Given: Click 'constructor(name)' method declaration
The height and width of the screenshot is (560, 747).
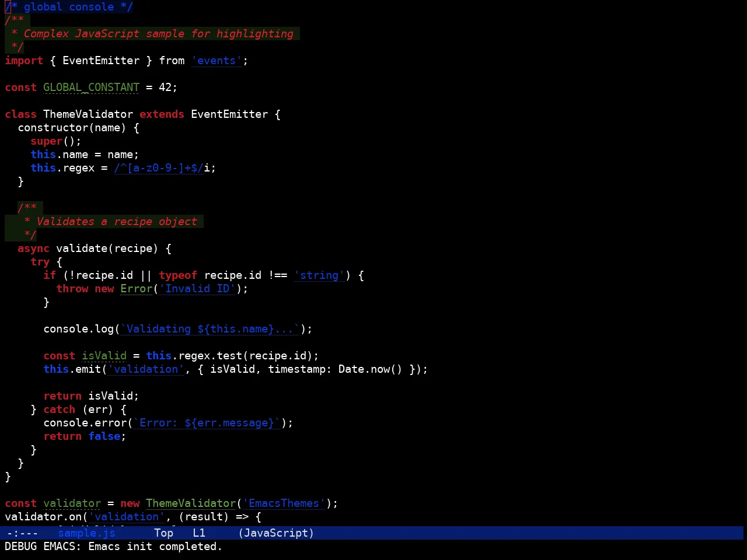Looking at the screenshot, I should [x=72, y=128].
